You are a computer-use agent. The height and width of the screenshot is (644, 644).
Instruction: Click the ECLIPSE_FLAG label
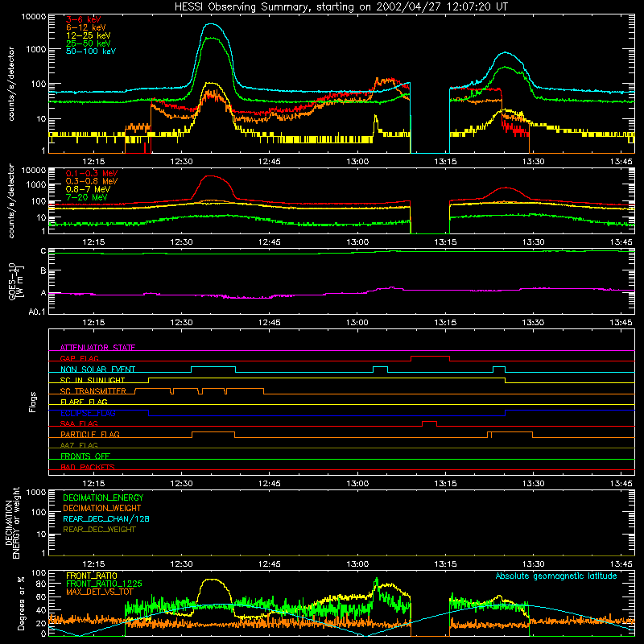[88, 413]
